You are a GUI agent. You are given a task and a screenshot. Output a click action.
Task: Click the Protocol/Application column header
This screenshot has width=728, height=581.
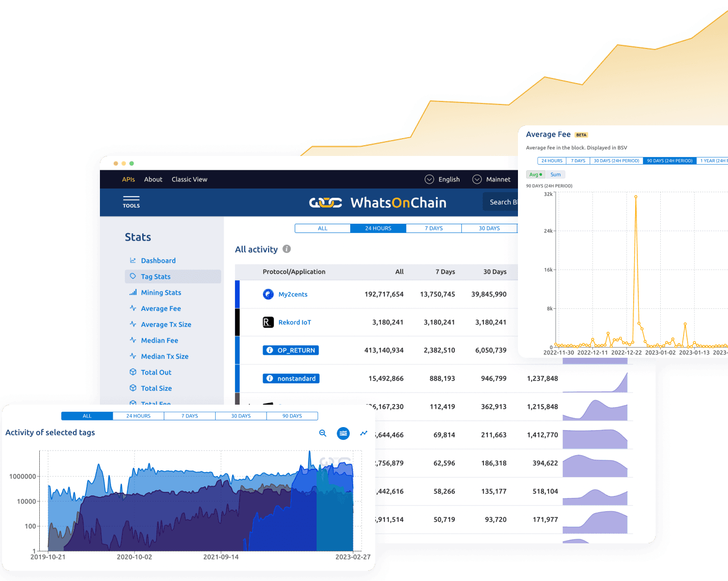click(x=294, y=272)
